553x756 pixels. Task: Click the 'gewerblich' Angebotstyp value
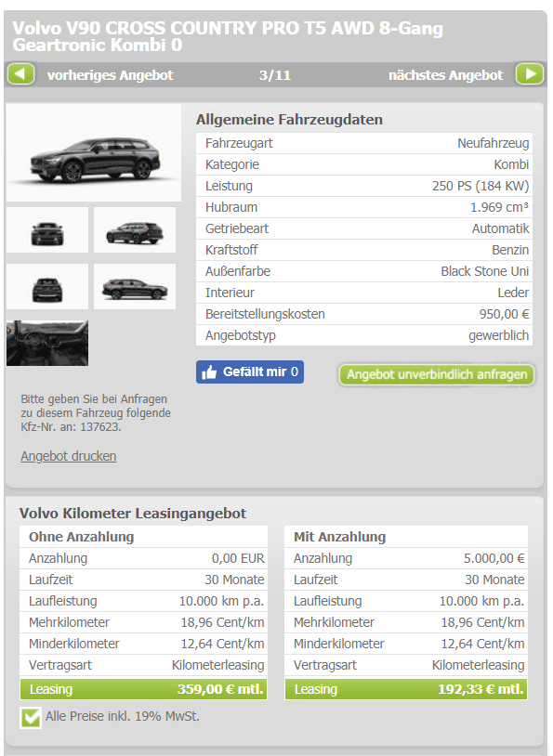click(x=498, y=335)
